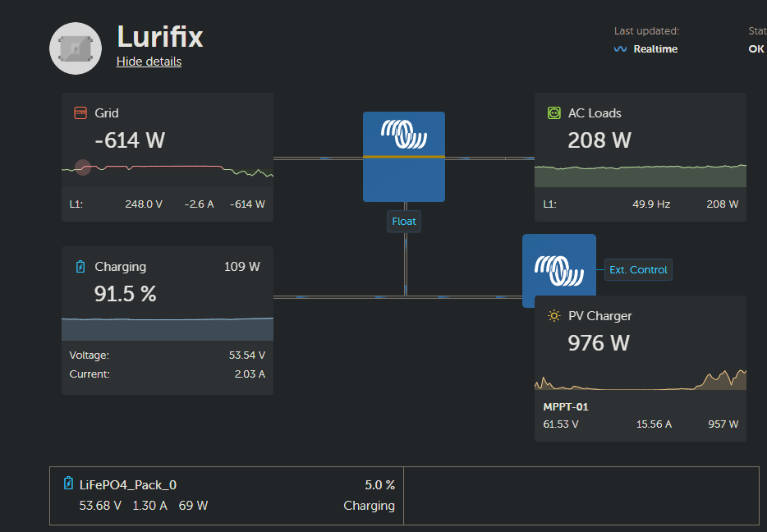Click the PV Charger sun icon
Image resolution: width=767 pixels, height=532 pixels.
554,315
